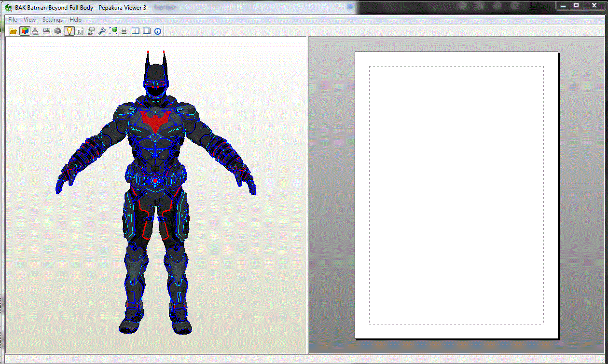Click the solid gray cube toolbar icon

tap(58, 31)
